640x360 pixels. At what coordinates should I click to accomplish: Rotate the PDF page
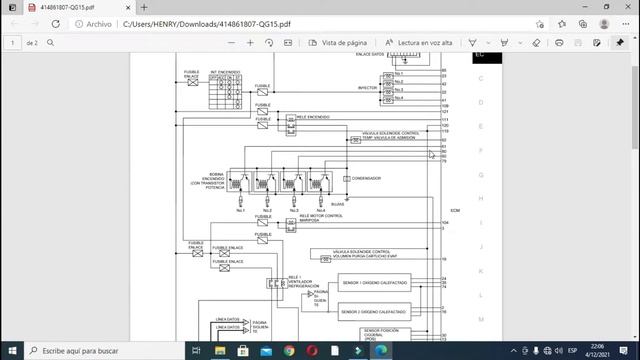click(269, 42)
